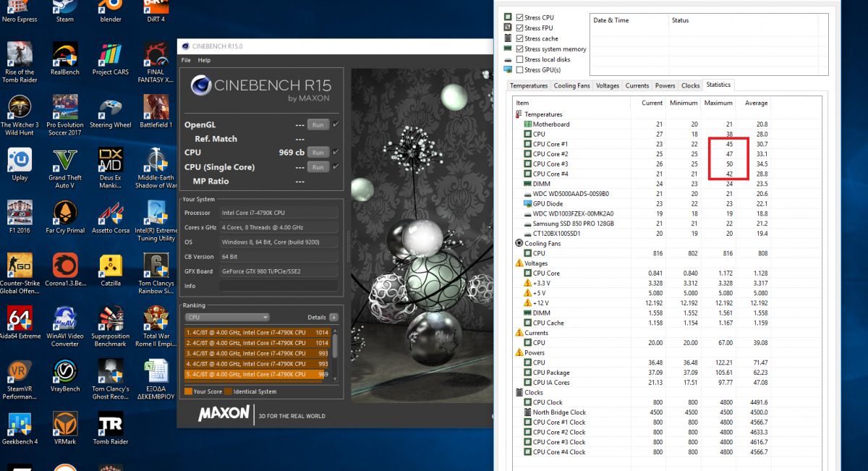Toggle the CPU test checkmark in Cinebench
Viewport: 868px width, 471px height.
(x=336, y=153)
